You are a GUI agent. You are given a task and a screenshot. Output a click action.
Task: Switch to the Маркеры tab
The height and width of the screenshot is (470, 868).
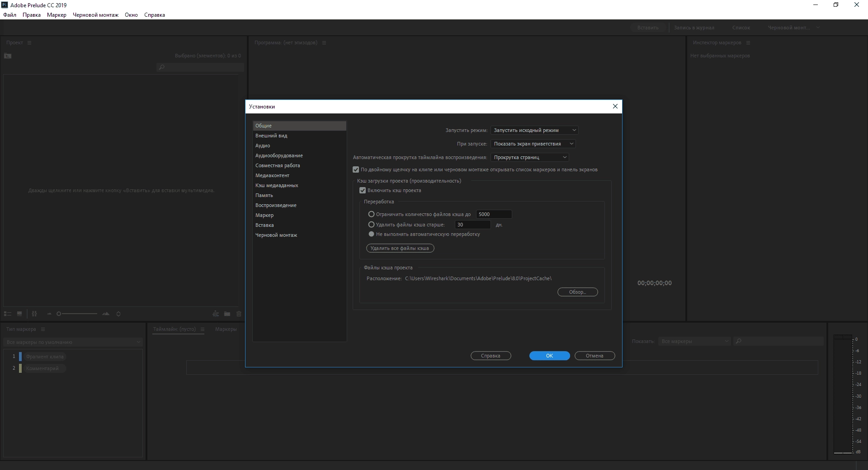pos(226,329)
